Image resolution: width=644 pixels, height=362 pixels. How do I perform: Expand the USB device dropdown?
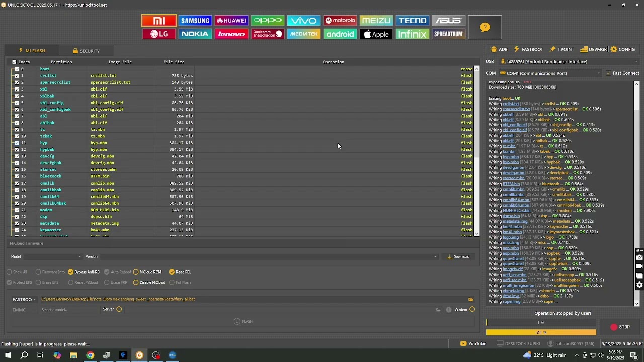(569, 62)
